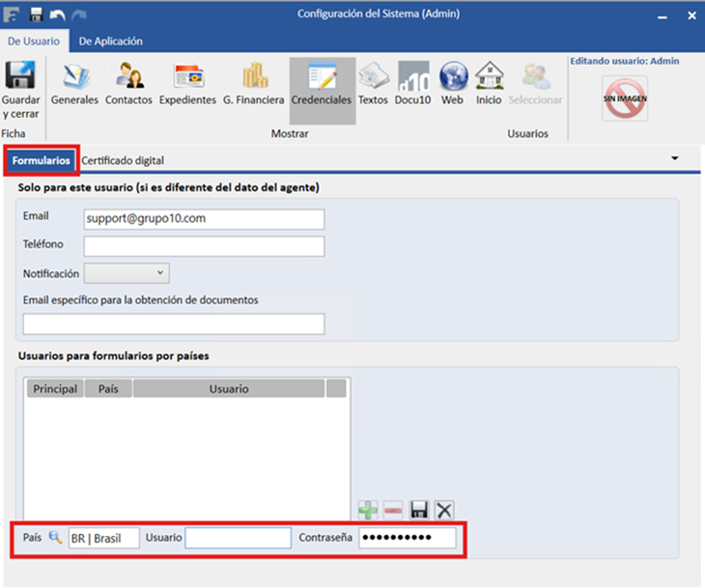Viewport: 705px width, 588px height.
Task: Switch to the De Aplicación ribbon tab
Action: [x=111, y=42]
